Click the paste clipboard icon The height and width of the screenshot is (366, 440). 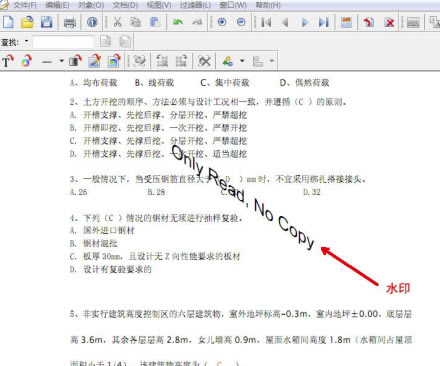154,22
